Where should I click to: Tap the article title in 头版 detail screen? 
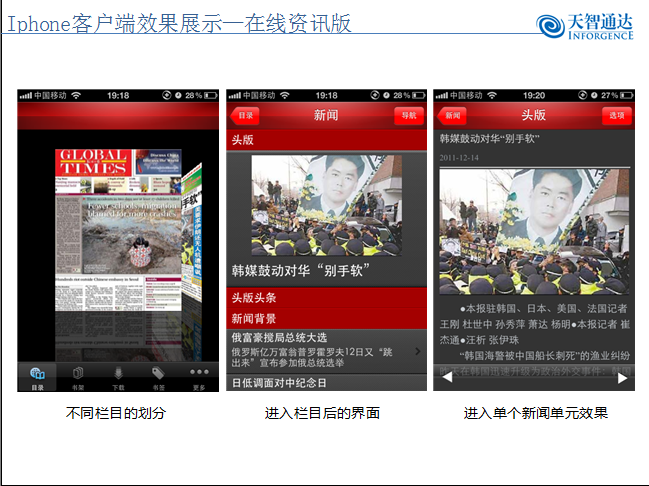[x=490, y=139]
